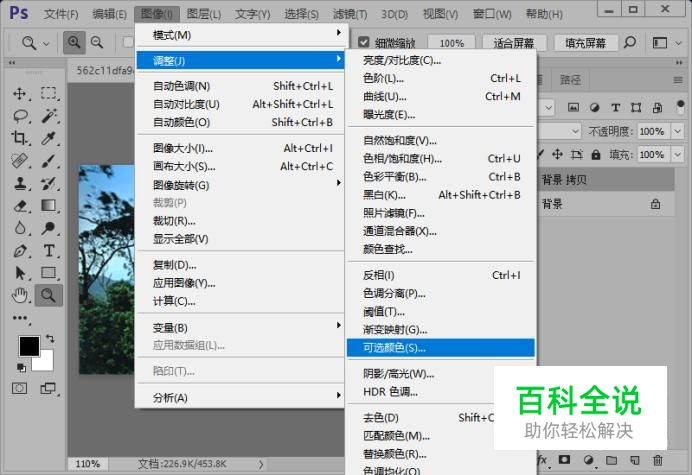Open the fill 100% dropdown arrow

677,155
